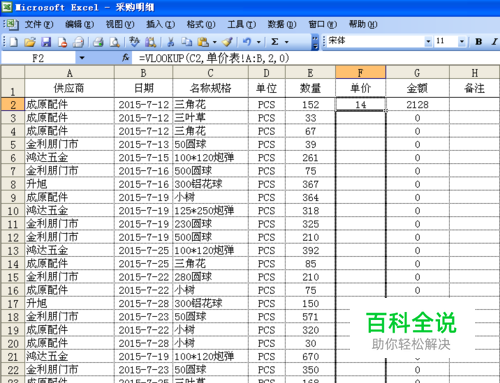The width and height of the screenshot is (500, 383).
Task: Click the fill handle of cell F2
Action: coord(386,111)
